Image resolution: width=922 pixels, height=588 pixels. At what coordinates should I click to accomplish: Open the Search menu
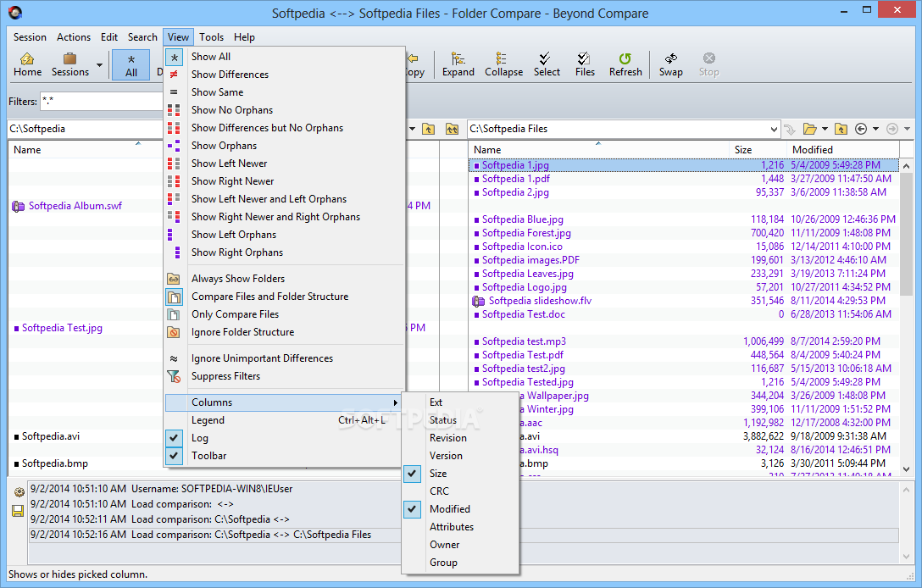point(142,37)
